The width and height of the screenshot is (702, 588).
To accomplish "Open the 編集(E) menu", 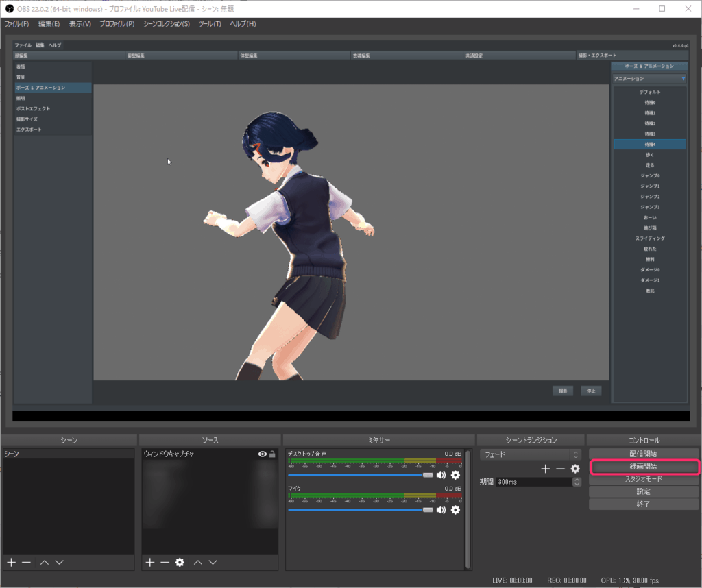I will [49, 24].
